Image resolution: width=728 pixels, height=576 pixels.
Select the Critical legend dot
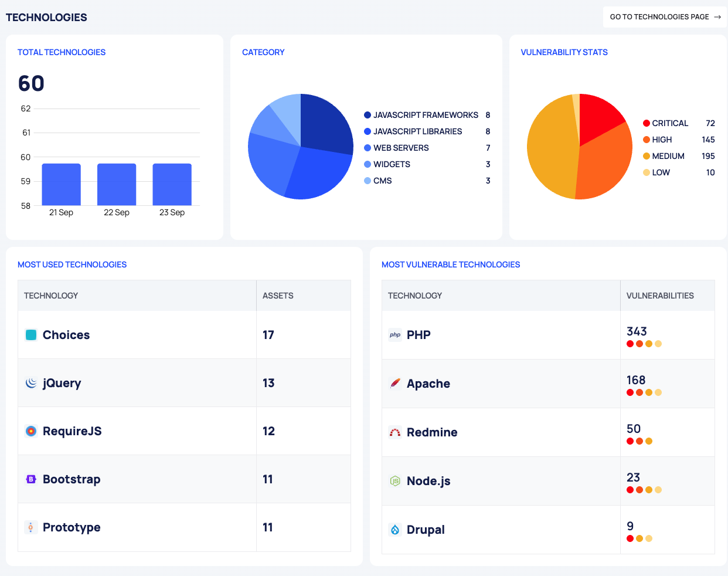click(647, 123)
